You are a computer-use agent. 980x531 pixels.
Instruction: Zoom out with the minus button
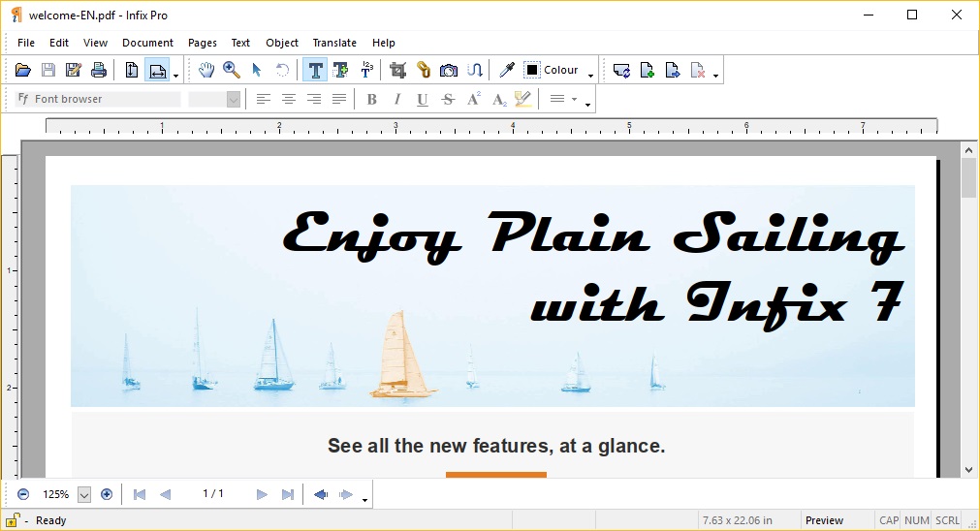(23, 494)
